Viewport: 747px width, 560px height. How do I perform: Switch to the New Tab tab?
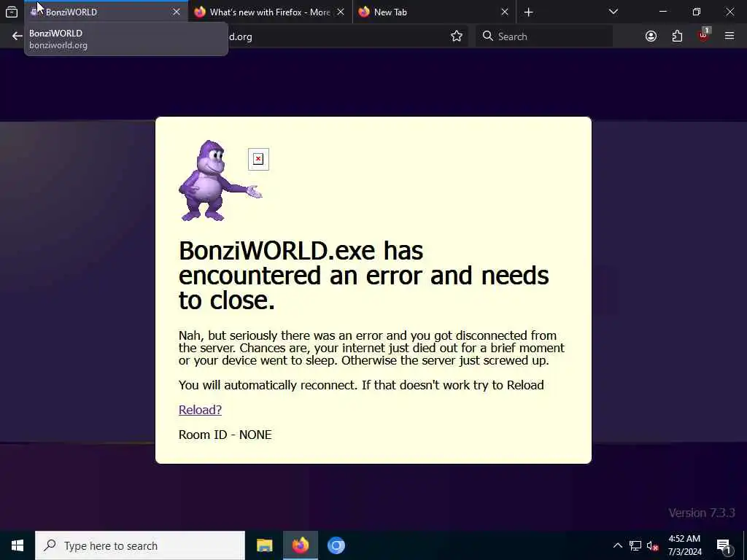pos(435,12)
